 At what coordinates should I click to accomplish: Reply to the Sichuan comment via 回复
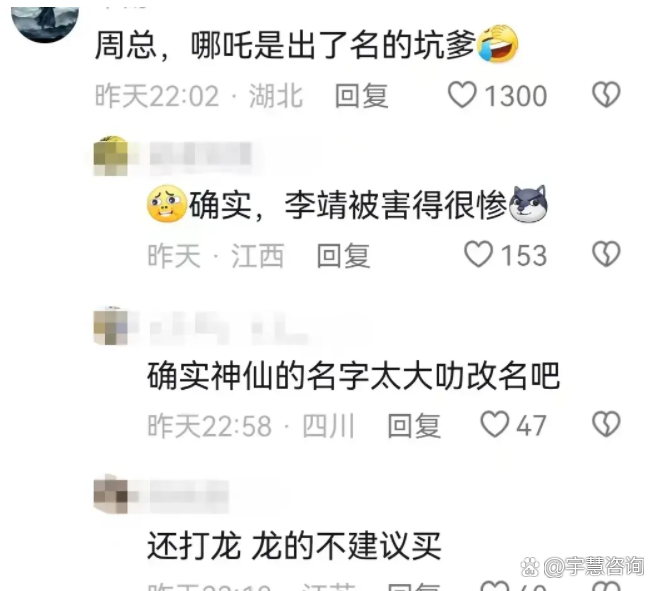coord(414,425)
